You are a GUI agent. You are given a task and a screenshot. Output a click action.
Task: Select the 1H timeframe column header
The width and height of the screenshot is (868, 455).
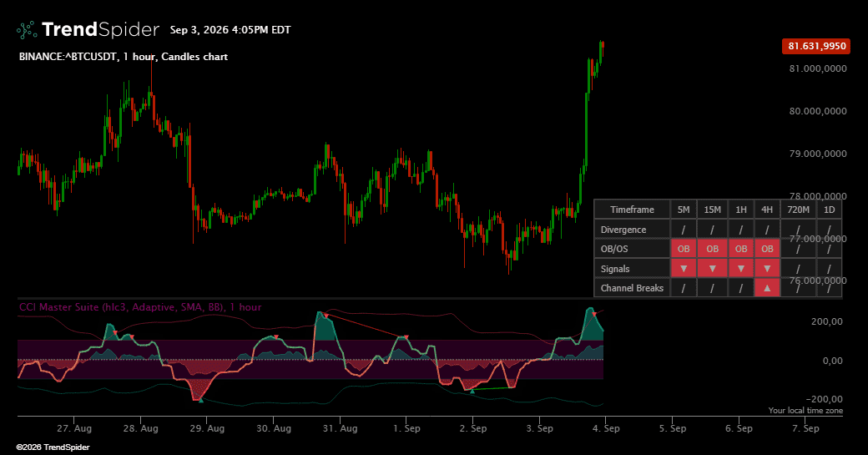[x=740, y=210]
